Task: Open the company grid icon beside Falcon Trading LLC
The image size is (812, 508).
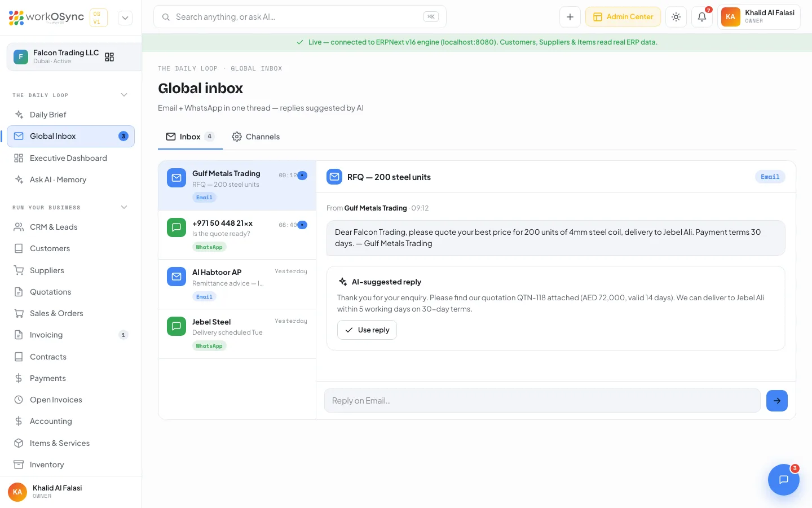Action: pos(109,57)
